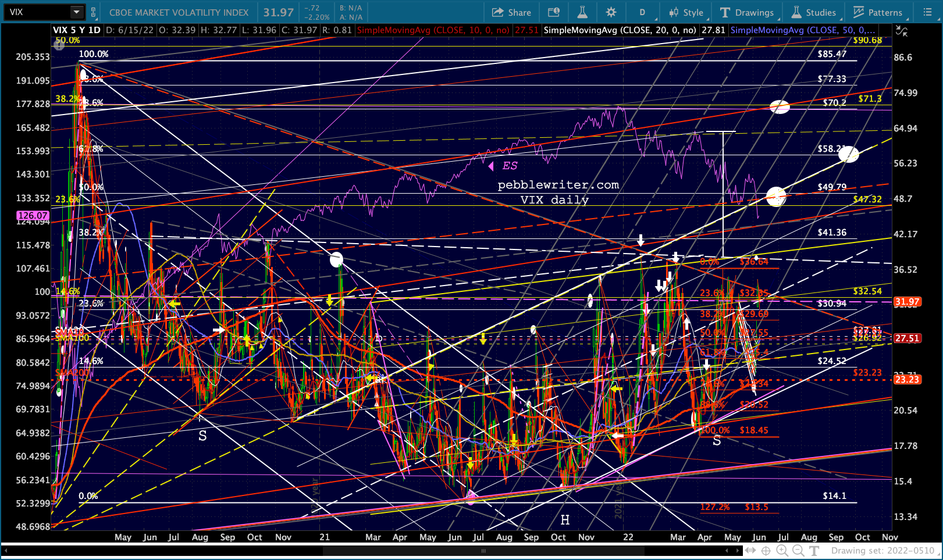Click the Share button
This screenshot has width=943, height=560.
511,12
